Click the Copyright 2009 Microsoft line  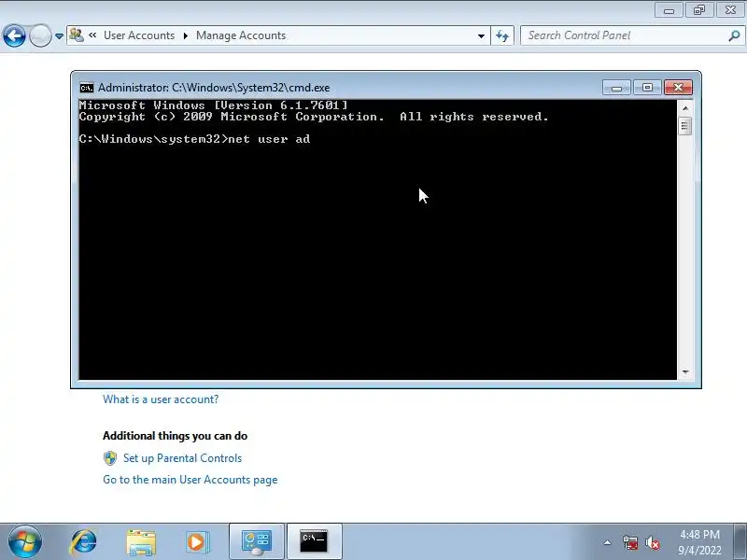tap(314, 117)
